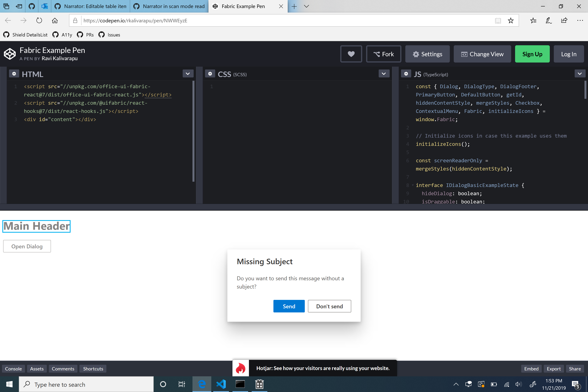Click the CodePen logo icon
The height and width of the screenshot is (392, 588).
point(10,54)
